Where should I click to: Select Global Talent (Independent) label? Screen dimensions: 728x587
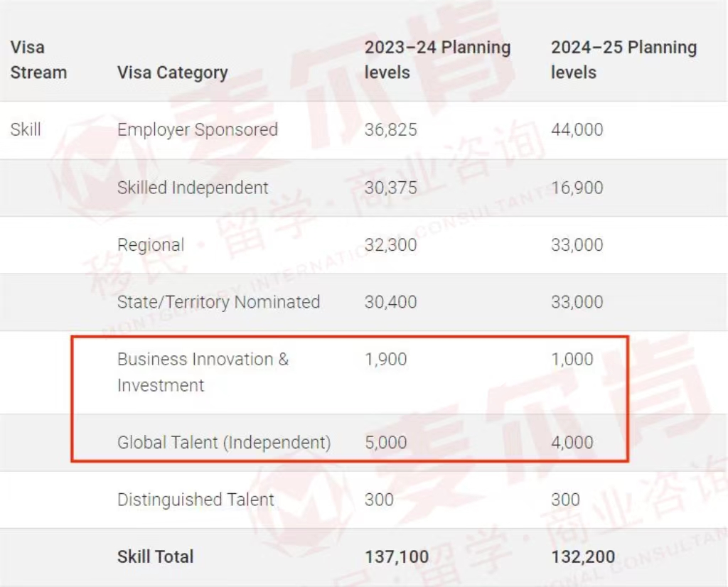224,443
